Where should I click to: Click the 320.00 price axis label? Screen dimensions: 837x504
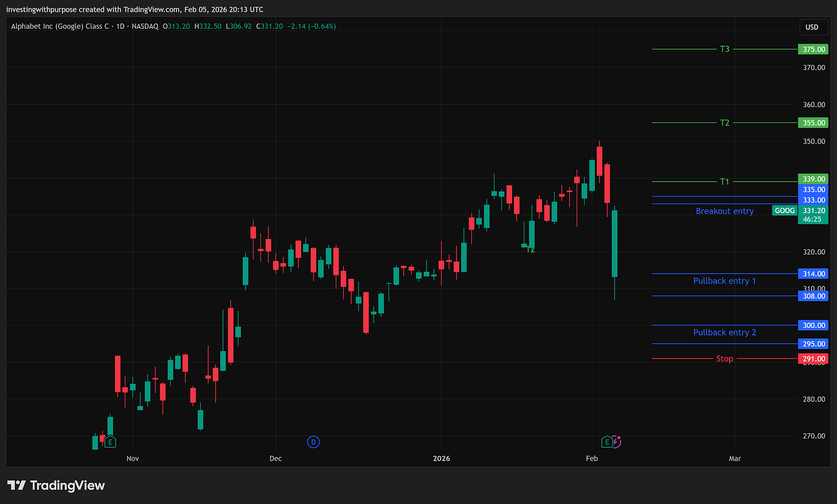814,252
